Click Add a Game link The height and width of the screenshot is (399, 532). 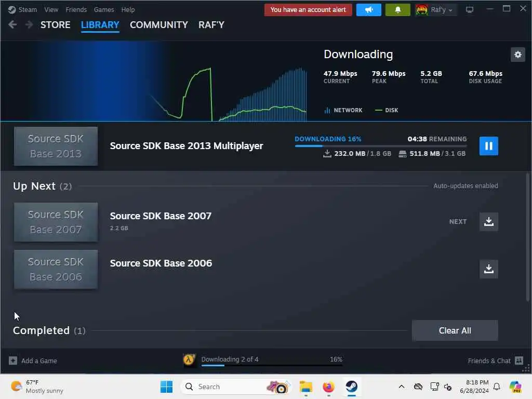tap(39, 361)
